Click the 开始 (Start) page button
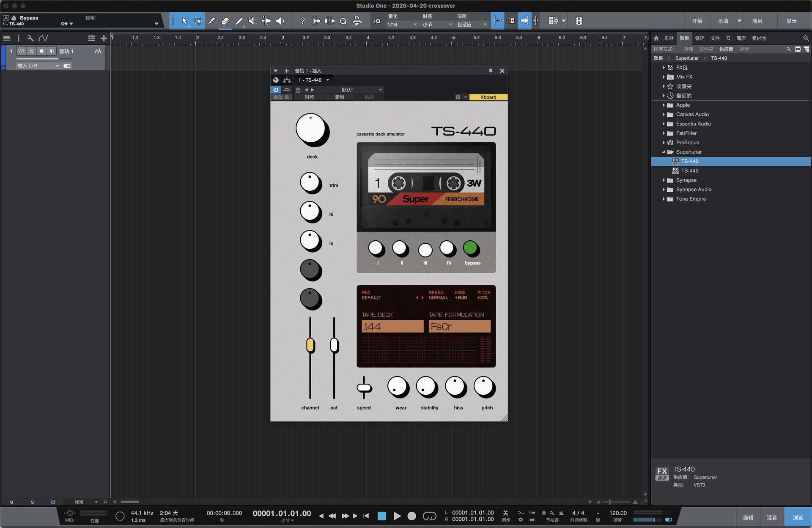Image resolution: width=812 pixels, height=528 pixels. pos(697,21)
